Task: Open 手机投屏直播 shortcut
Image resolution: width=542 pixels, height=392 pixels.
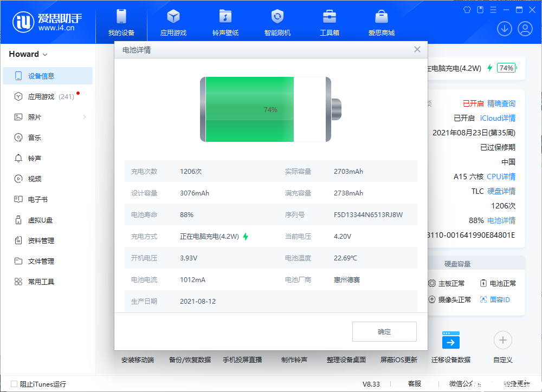Action: point(242,360)
